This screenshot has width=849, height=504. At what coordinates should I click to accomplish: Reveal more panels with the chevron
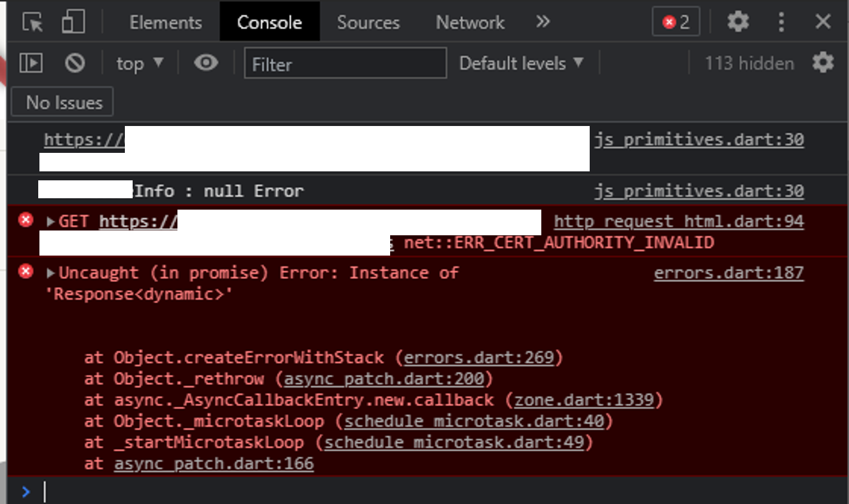[542, 21]
